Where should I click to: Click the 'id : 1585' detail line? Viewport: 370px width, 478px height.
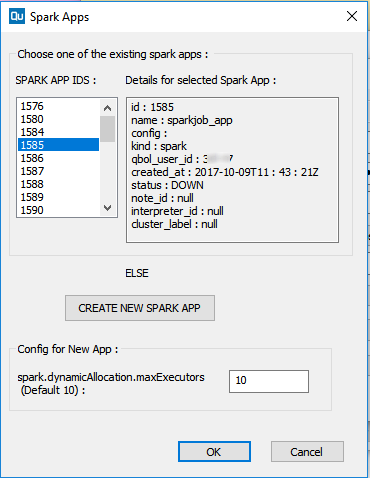[x=152, y=107]
